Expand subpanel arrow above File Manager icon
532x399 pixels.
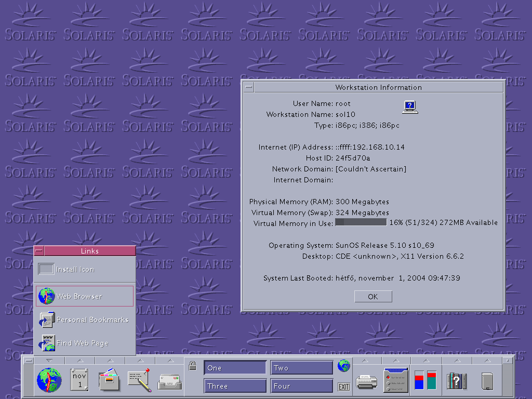pos(110,361)
